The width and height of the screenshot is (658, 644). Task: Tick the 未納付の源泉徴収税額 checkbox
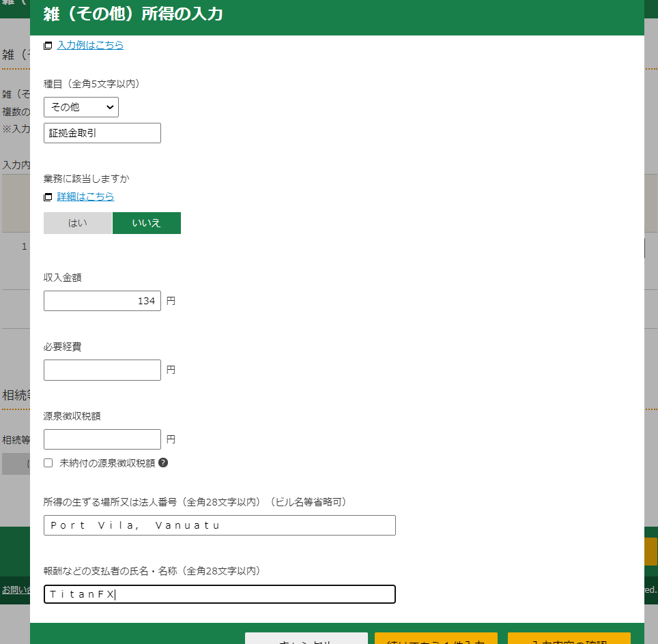coord(48,463)
